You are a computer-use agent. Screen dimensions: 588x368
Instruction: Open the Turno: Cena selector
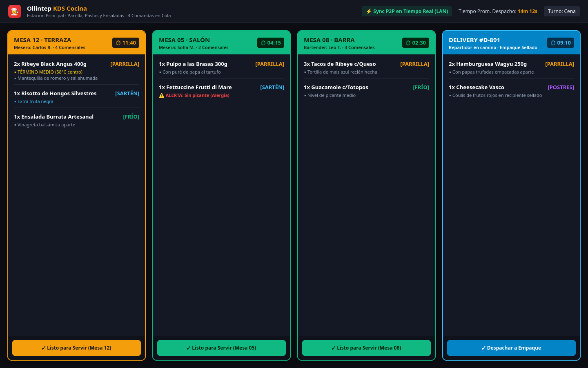tap(561, 11)
